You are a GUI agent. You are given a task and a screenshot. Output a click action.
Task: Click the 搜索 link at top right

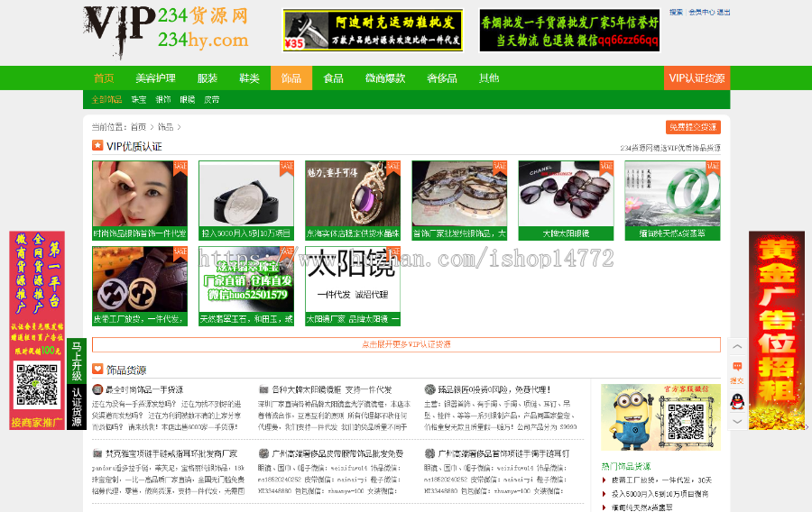tap(676, 12)
